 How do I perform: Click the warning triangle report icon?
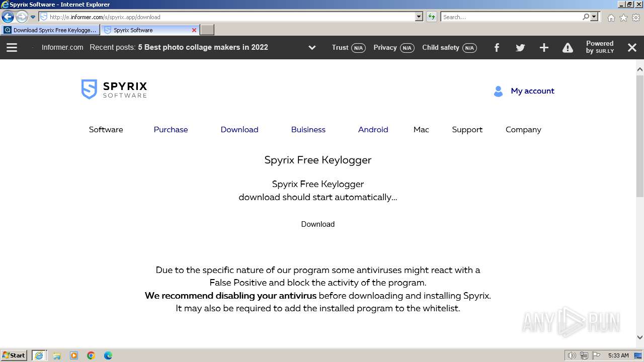(568, 48)
